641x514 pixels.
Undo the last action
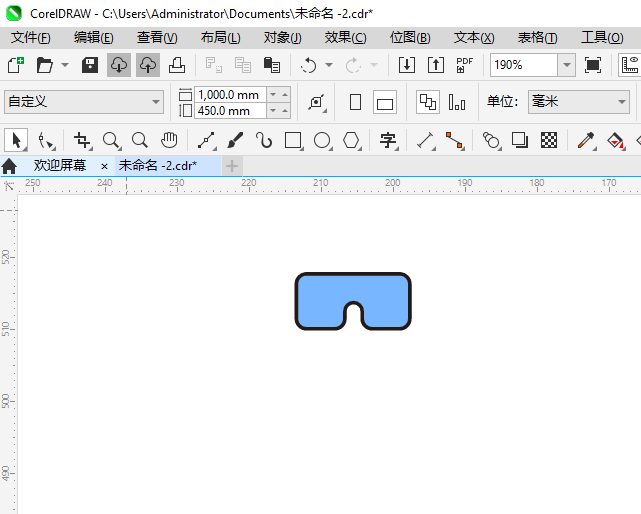309,65
